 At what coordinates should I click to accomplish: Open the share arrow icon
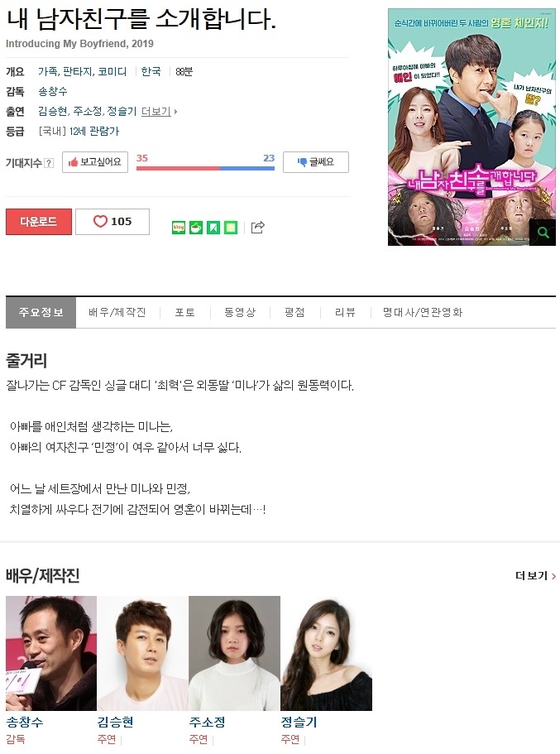pos(257,228)
